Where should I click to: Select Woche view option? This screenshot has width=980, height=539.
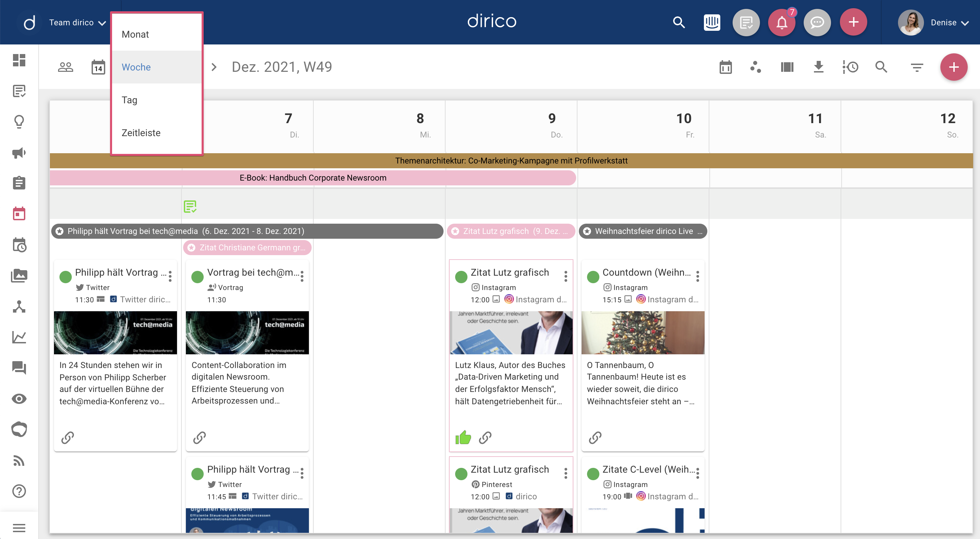(157, 67)
